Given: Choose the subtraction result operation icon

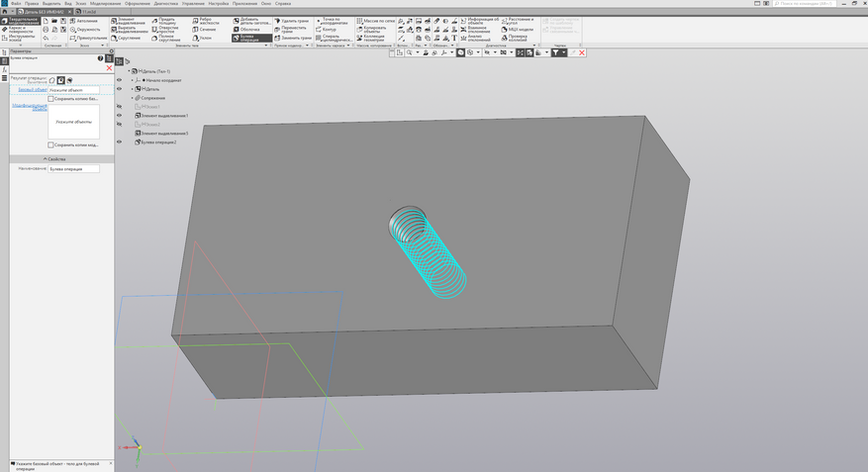Looking at the screenshot, I should (x=61, y=81).
